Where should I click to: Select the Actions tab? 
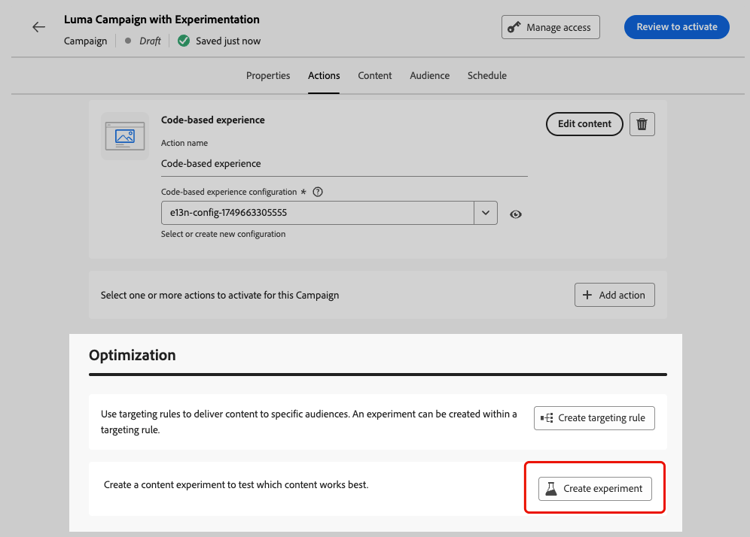point(324,75)
